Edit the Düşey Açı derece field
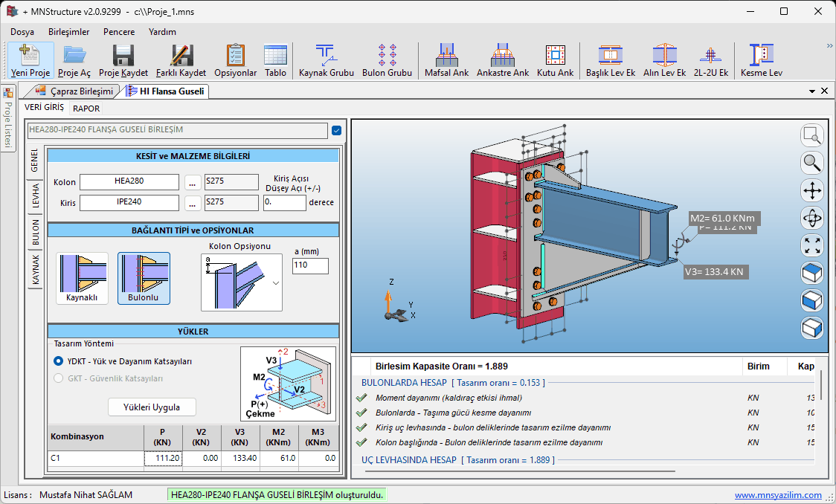Image resolution: width=836 pixels, height=504 pixels. point(285,202)
